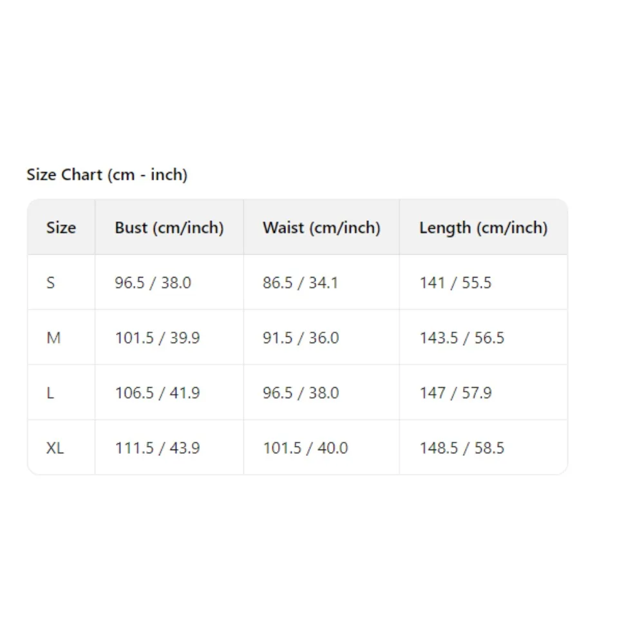Select the L size row label
644x644 pixels.
(x=50, y=393)
